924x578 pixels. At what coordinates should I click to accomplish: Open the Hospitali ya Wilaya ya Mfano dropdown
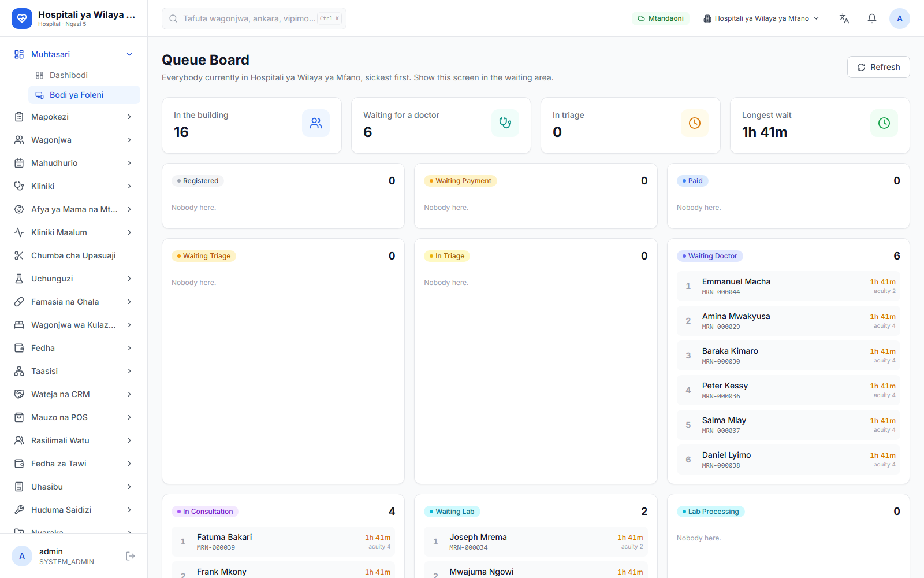pyautogui.click(x=761, y=18)
